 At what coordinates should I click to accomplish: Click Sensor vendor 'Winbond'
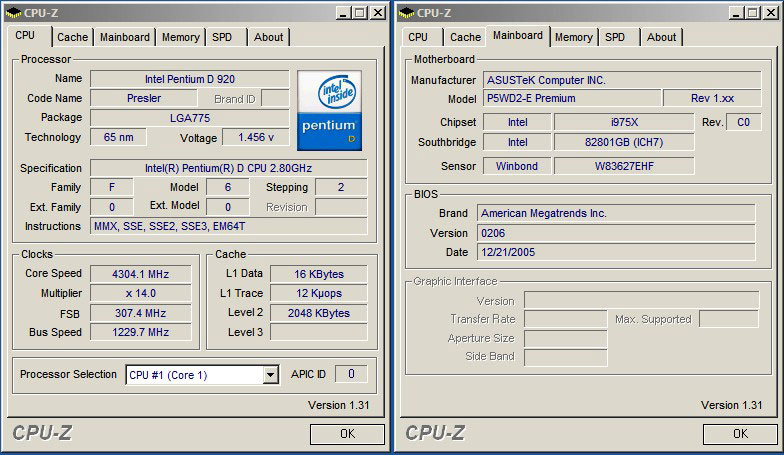click(x=517, y=166)
